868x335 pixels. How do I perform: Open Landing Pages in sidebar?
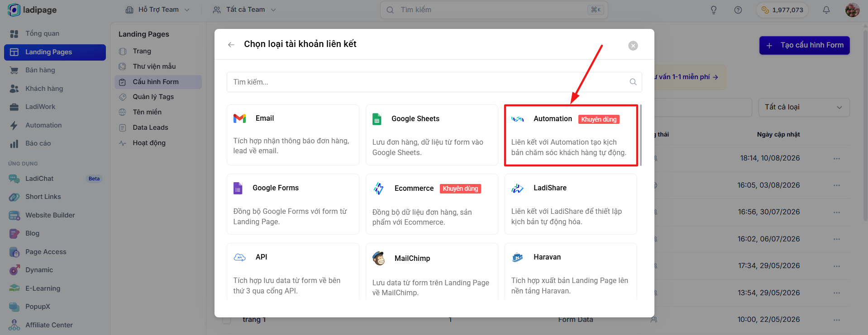click(55, 52)
